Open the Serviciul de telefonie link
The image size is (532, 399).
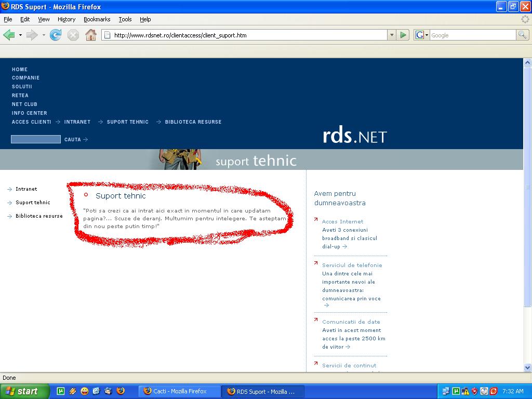click(x=352, y=265)
